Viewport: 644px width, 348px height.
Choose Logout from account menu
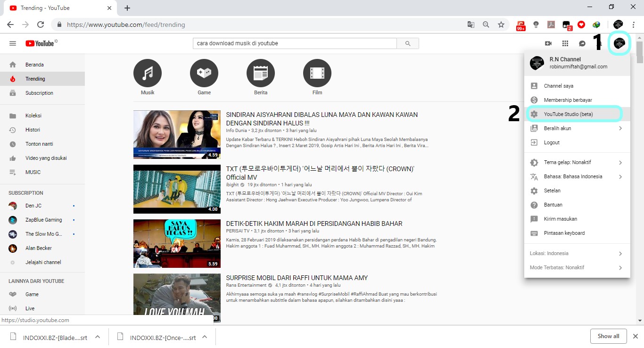[552, 142]
